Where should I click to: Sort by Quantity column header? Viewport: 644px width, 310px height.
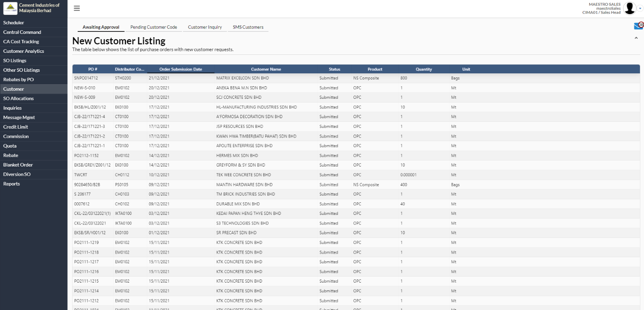click(424, 69)
